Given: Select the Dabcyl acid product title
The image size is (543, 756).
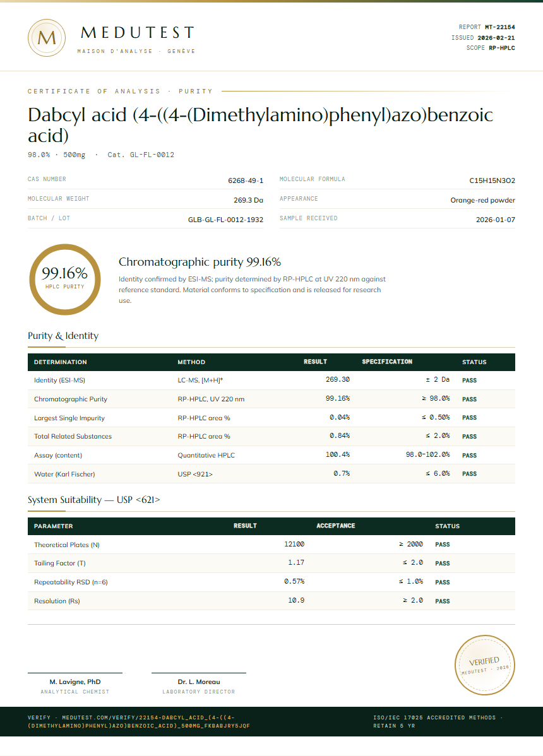Looking at the screenshot, I should point(260,125).
